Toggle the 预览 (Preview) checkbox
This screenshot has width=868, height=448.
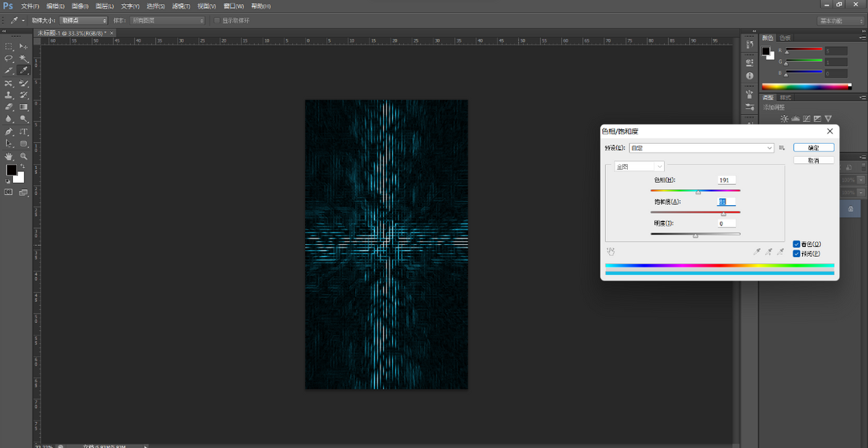[x=796, y=254]
